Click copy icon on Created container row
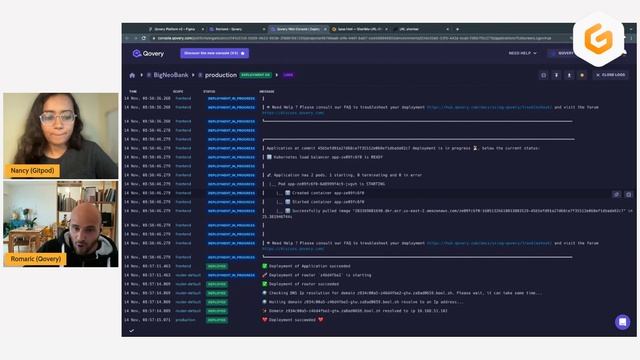 pyautogui.click(x=616, y=194)
